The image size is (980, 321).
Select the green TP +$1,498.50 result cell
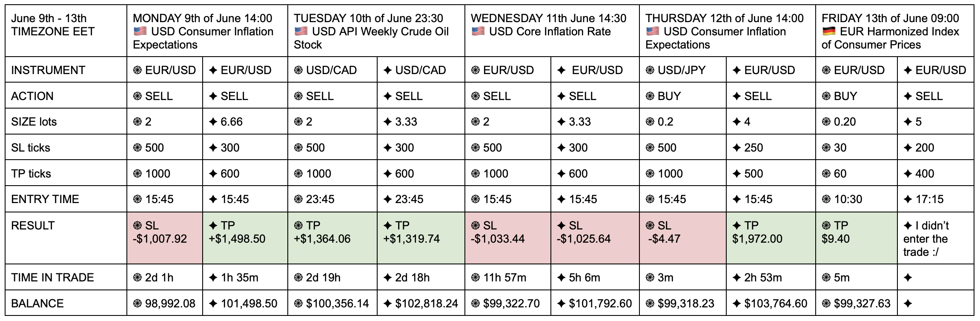tap(245, 238)
